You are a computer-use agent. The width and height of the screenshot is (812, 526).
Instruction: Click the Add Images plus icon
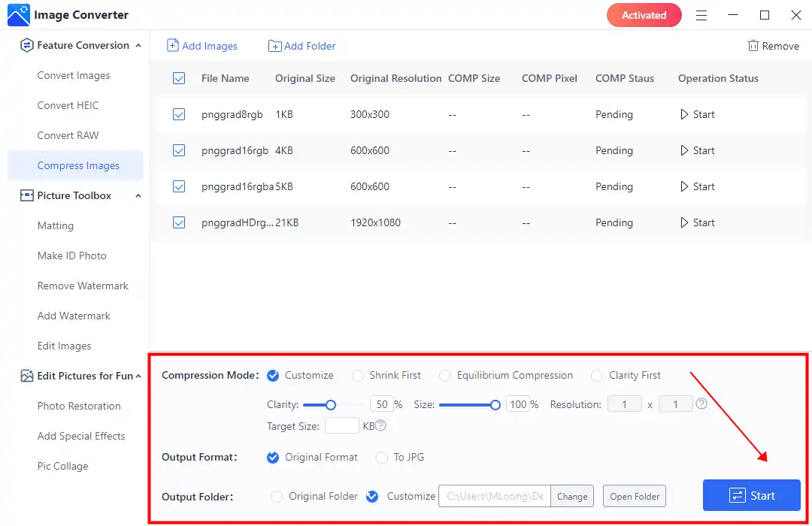pos(172,46)
